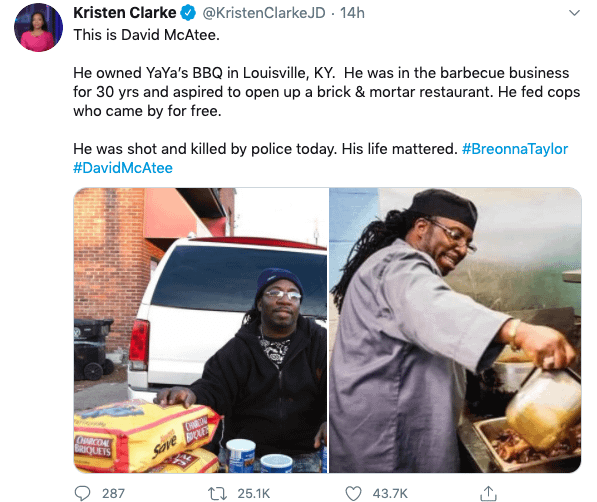Click the line "This is David McAtee."
Viewport: 597px width, 502px height.
point(147,35)
